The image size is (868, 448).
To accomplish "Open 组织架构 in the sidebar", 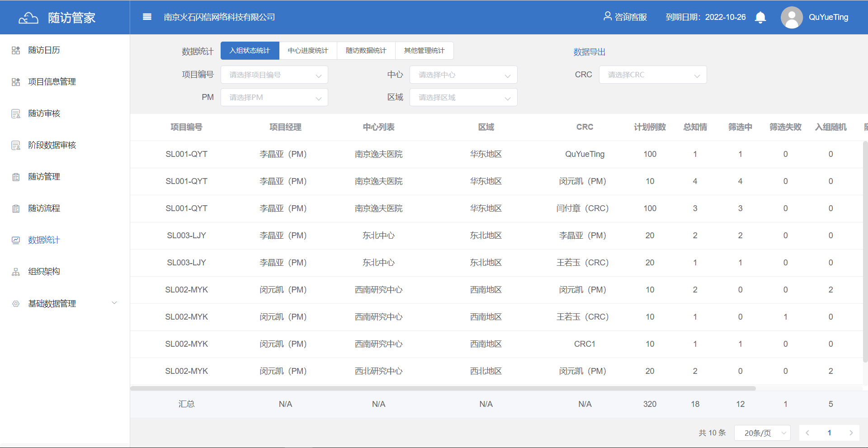I will pos(44,272).
